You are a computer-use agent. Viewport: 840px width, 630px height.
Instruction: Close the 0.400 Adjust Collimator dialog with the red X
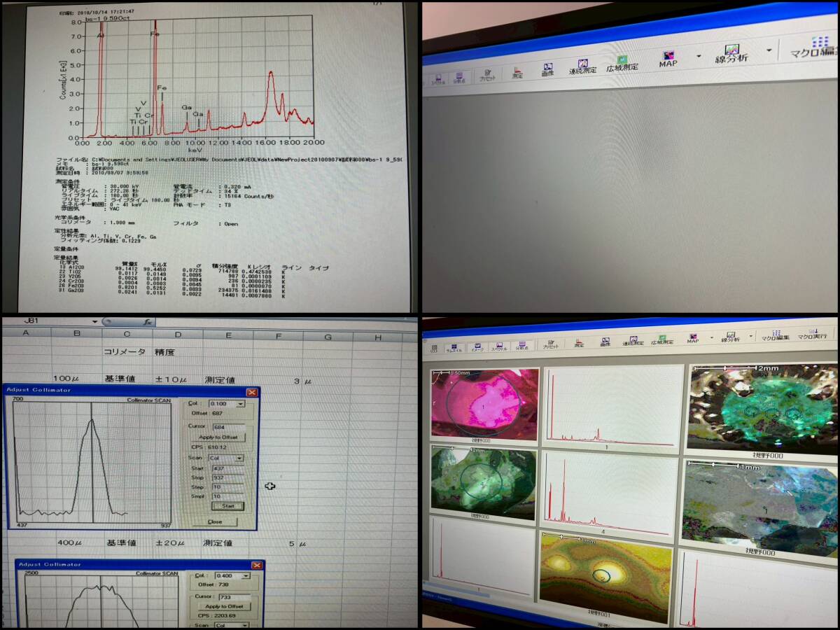point(257,566)
